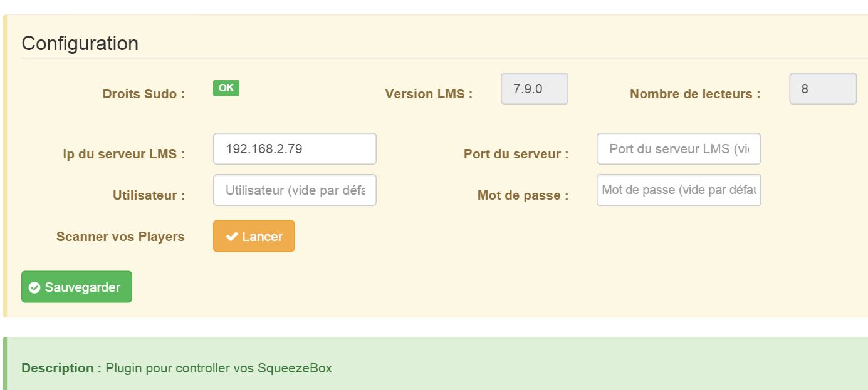Click the Mot de passe label
Image resolution: width=868 pixels, height=390 pixels.
pos(523,195)
